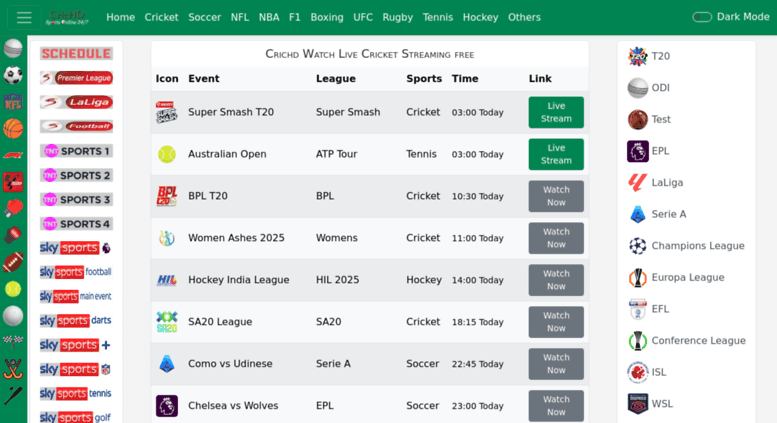Screen dimensions: 777x423
Task: Click Watch Now for Como vs Udinese
Action: point(556,364)
